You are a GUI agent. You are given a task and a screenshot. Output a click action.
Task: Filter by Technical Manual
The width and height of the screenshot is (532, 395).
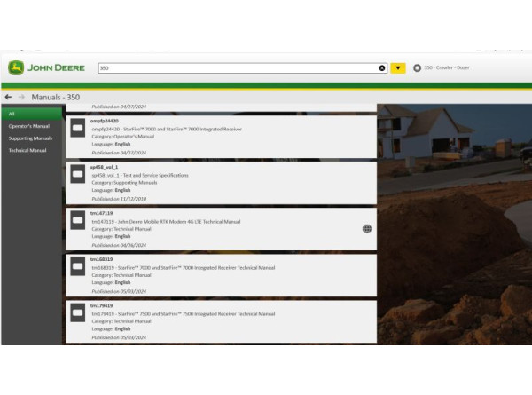tap(31, 151)
